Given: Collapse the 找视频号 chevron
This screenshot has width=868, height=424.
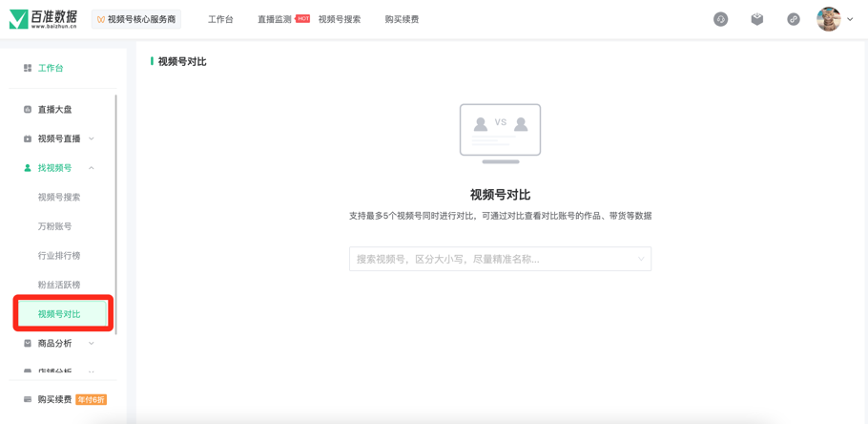Looking at the screenshot, I should coord(92,168).
